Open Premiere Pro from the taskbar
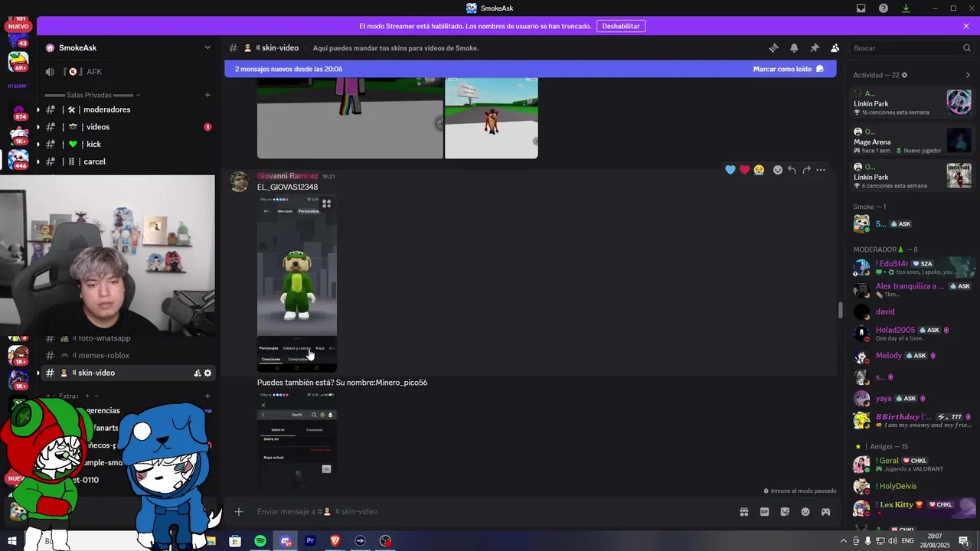980x551 pixels. tap(310, 541)
